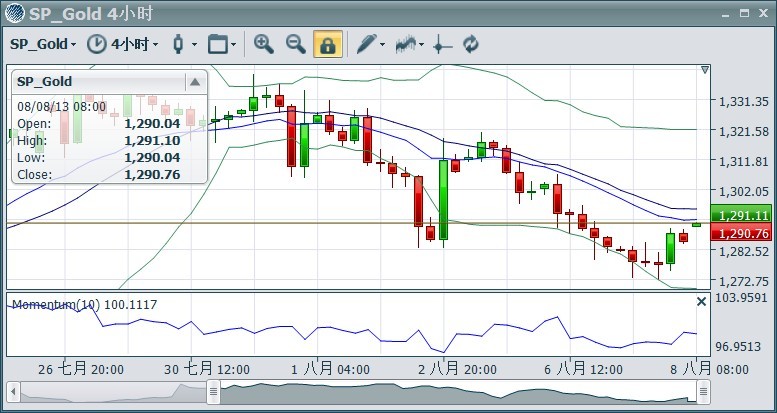Screen dimensions: 777x413
Task: Click the Open value 1,290.04
Action: 152,123
